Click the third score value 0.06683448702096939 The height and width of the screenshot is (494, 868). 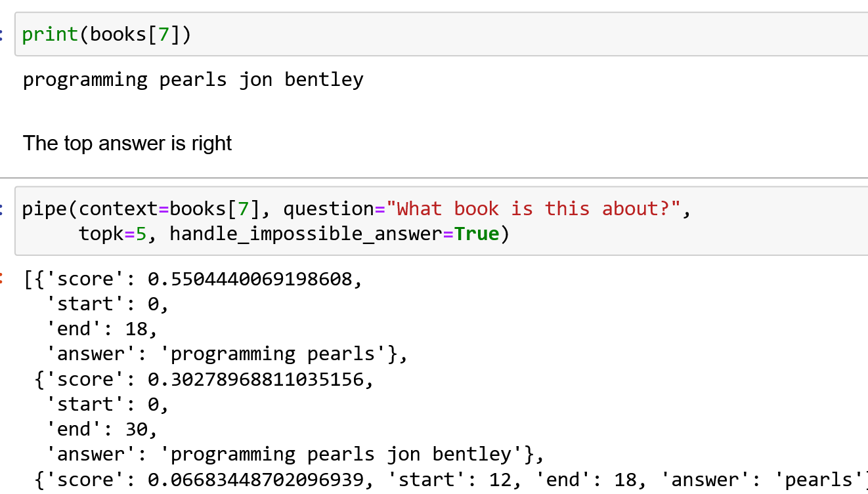(257, 480)
